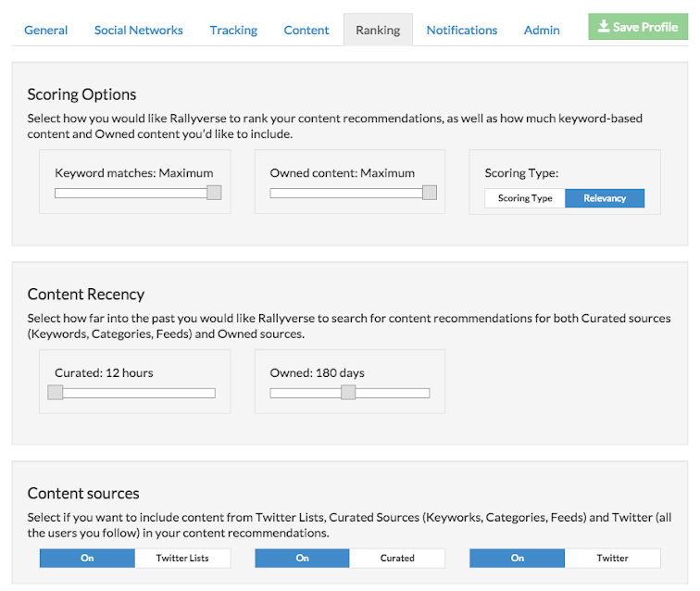Click the 'Owned: 180 days' label
700x591 pixels.
point(317,372)
